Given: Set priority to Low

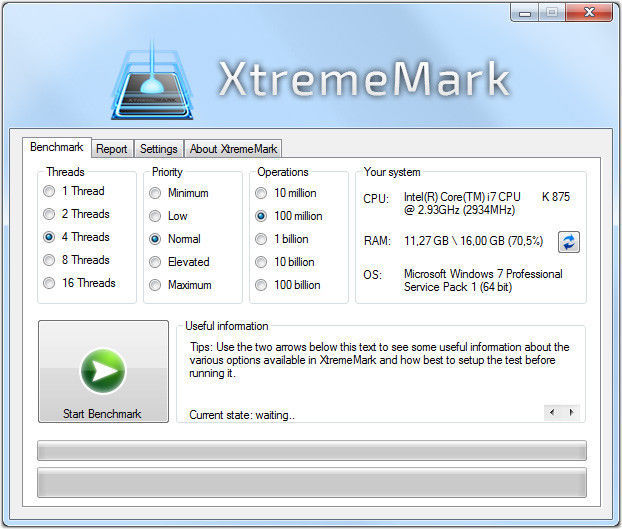Looking at the screenshot, I should tap(168, 216).
